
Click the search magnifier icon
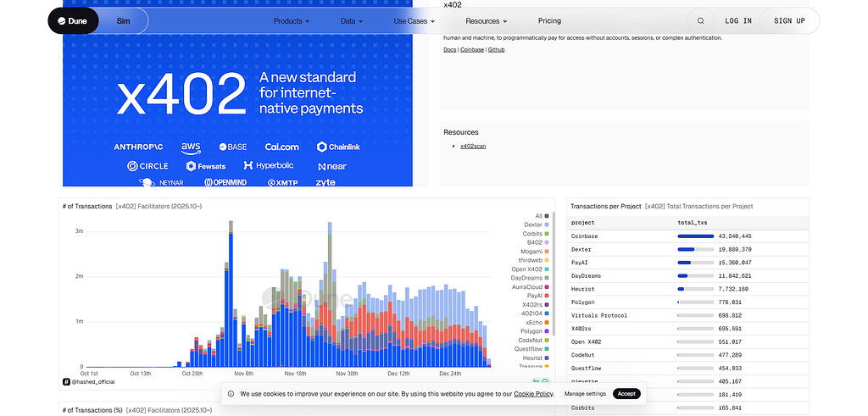[x=701, y=21]
